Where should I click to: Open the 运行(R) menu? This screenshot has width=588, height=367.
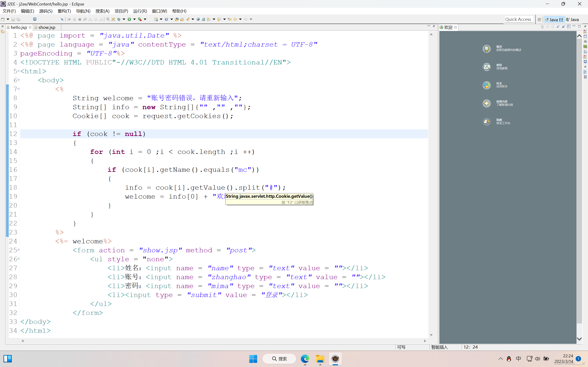(140, 11)
